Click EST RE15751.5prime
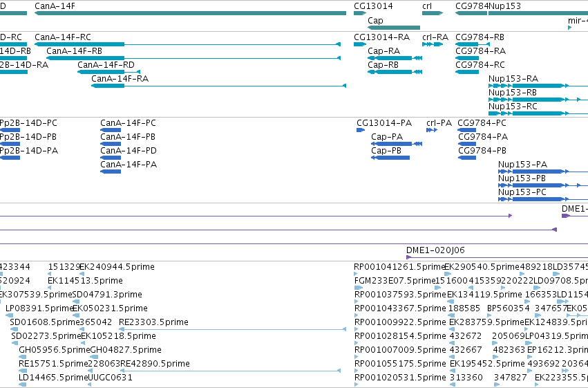The width and height of the screenshot is (588, 388). click(x=53, y=364)
